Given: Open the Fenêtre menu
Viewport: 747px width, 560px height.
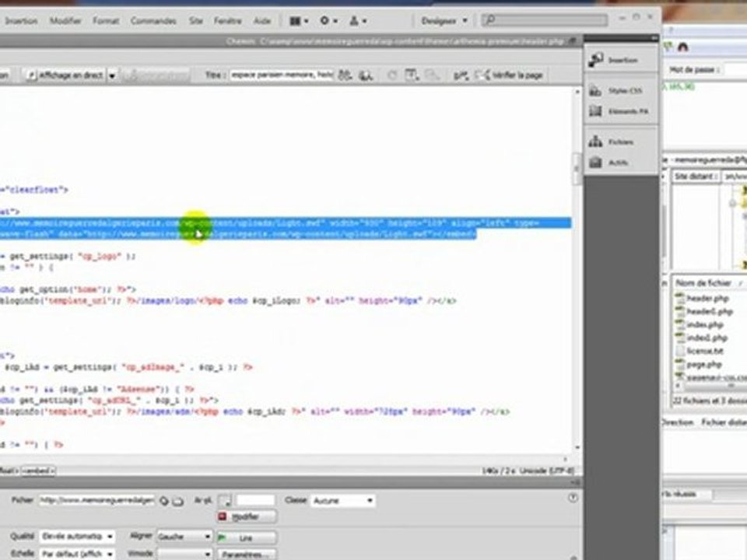Looking at the screenshot, I should coord(228,21).
